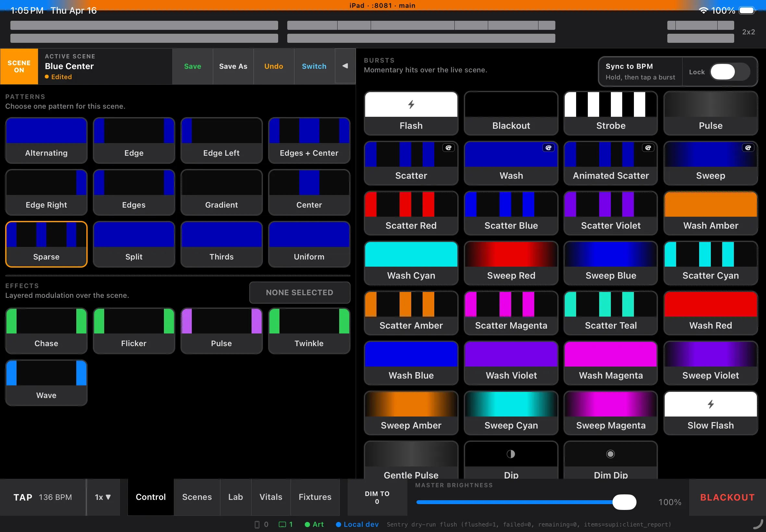Open the 1x speed multiplier dropdown

(x=103, y=497)
